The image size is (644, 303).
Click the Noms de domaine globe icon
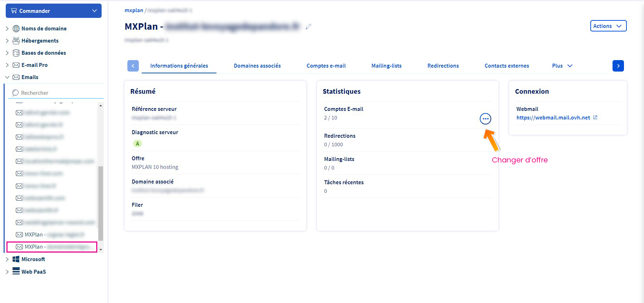[x=16, y=29]
